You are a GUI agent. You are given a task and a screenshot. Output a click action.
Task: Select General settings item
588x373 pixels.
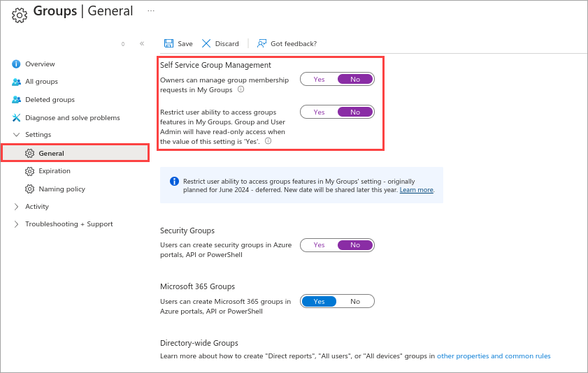76,153
